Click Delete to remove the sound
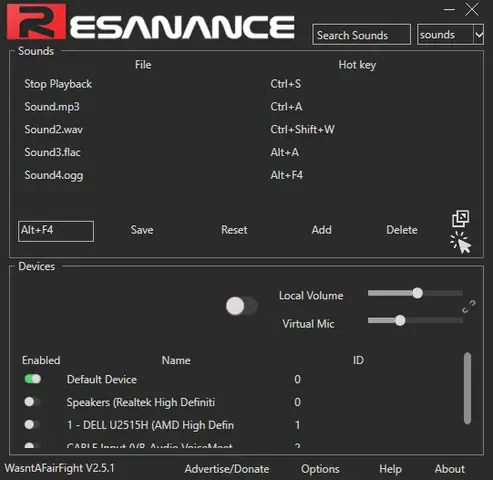The image size is (493, 480). click(x=402, y=230)
